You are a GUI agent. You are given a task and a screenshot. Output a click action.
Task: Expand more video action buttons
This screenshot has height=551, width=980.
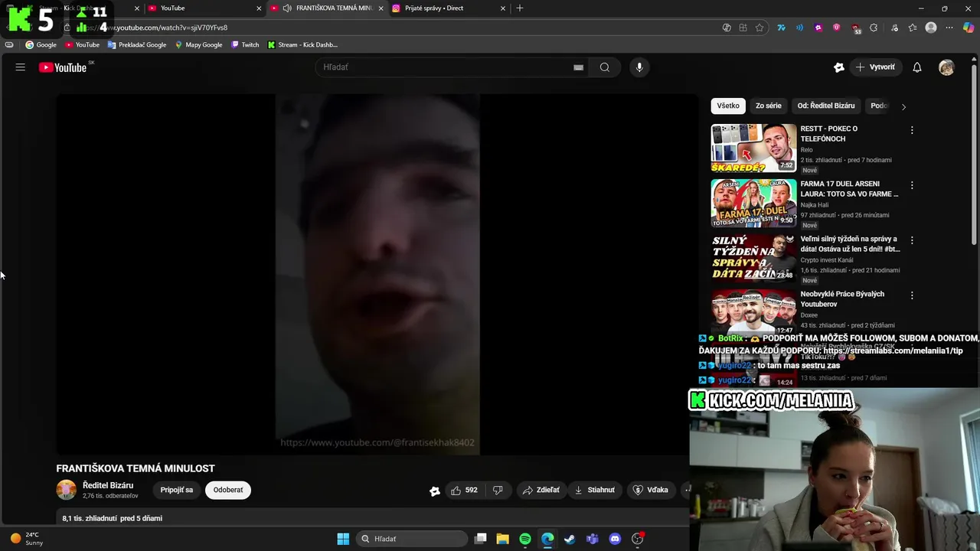[x=687, y=490]
